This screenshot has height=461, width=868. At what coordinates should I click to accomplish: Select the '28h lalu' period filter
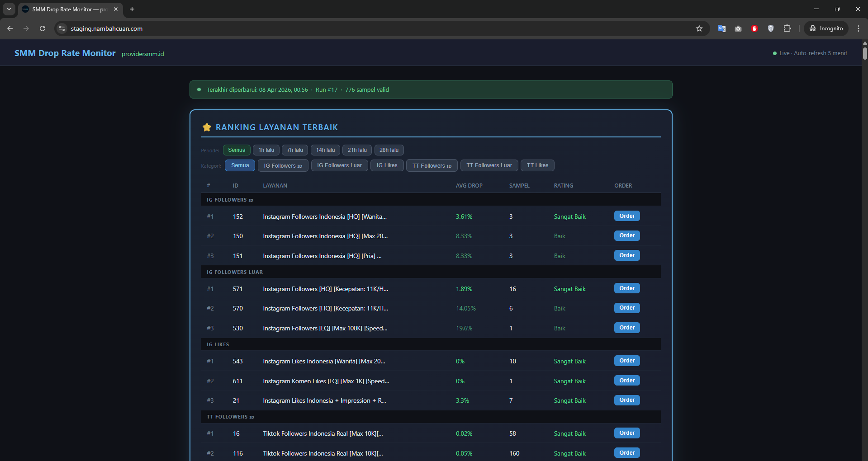pos(389,150)
